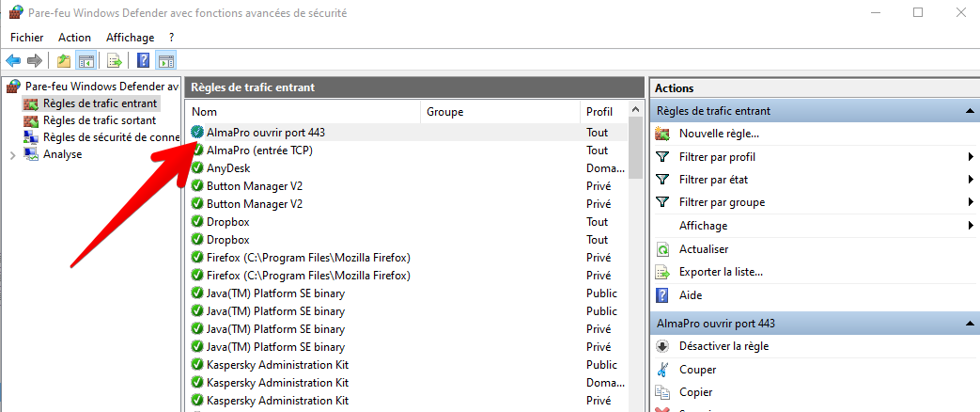This screenshot has width=980, height=412.
Task: Click the green check icon of AnyDesk rule
Action: [x=197, y=167]
